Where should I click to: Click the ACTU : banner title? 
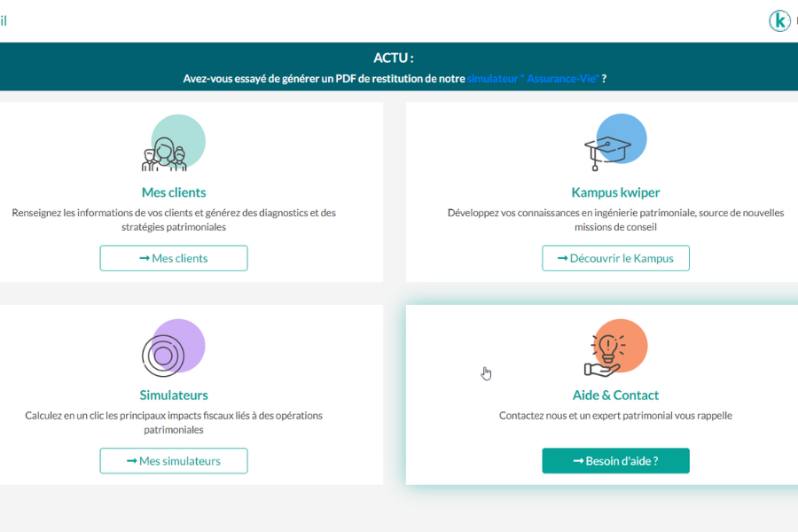(x=394, y=58)
